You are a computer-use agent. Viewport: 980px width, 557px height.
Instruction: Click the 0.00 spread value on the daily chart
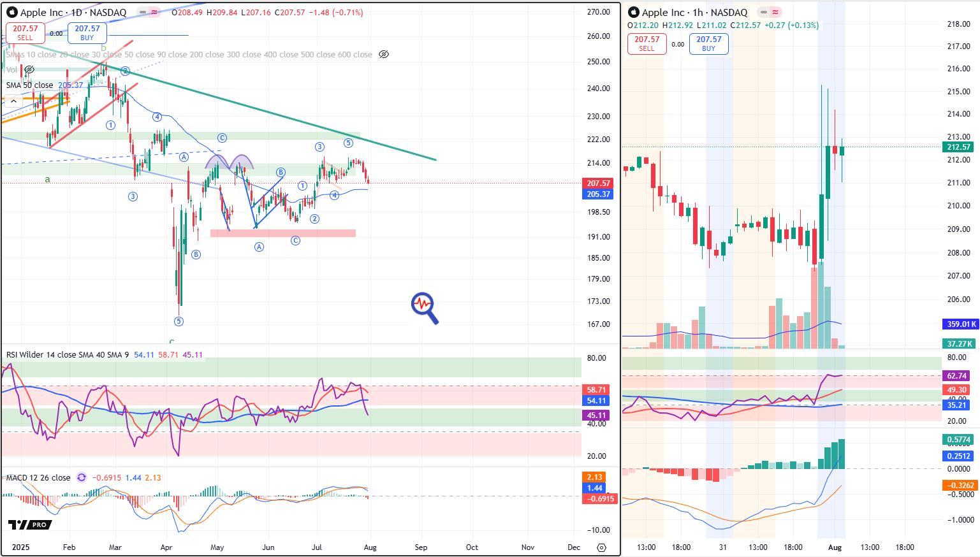tap(56, 34)
